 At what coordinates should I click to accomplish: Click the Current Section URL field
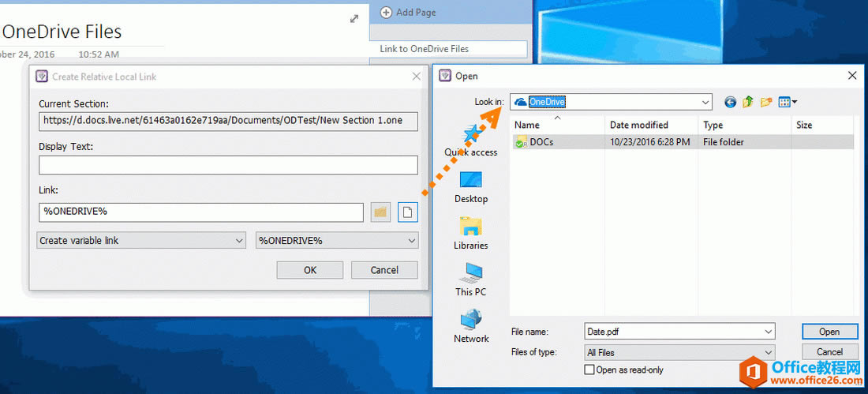pyautogui.click(x=228, y=121)
